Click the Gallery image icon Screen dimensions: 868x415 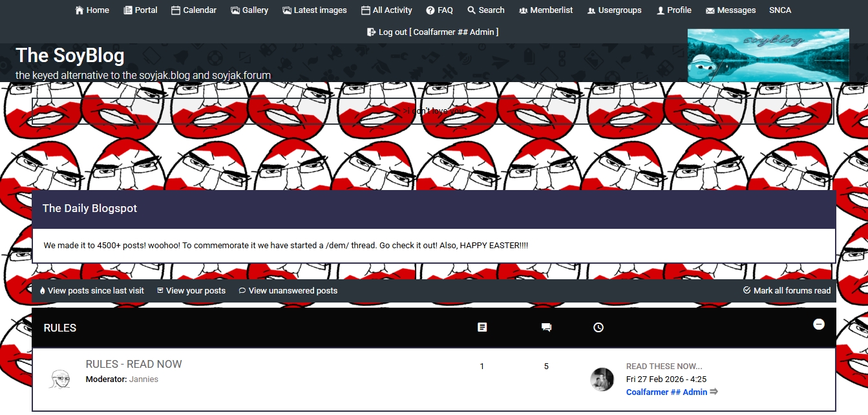point(235,10)
